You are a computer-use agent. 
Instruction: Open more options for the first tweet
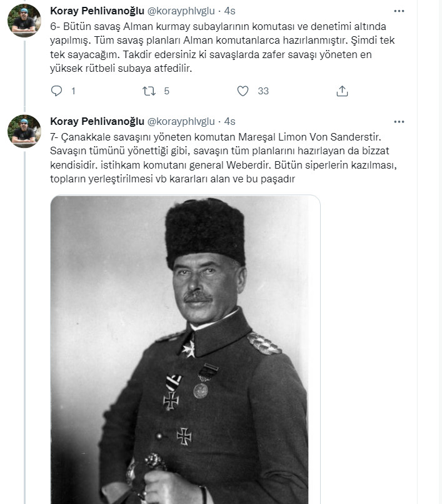[399, 11]
